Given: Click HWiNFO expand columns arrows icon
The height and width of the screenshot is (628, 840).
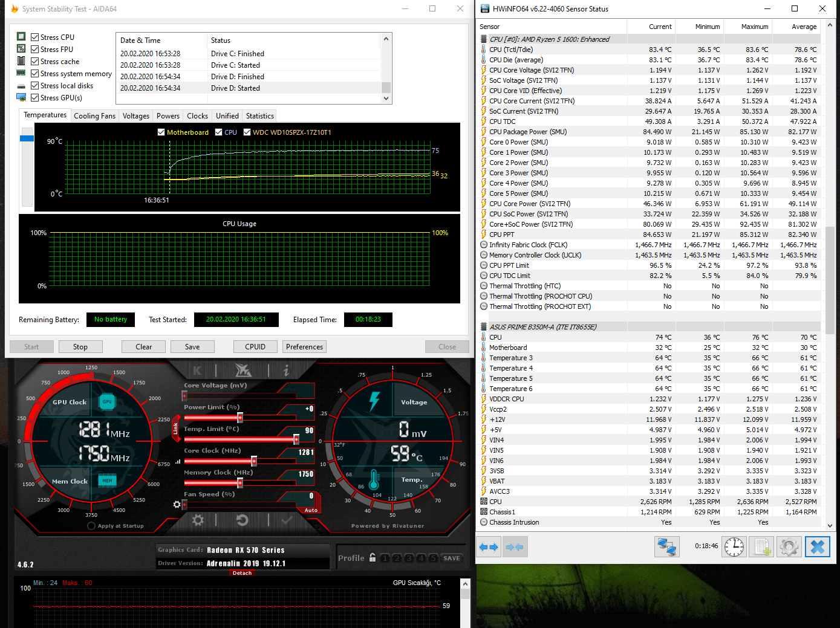Looking at the screenshot, I should click(x=489, y=547).
